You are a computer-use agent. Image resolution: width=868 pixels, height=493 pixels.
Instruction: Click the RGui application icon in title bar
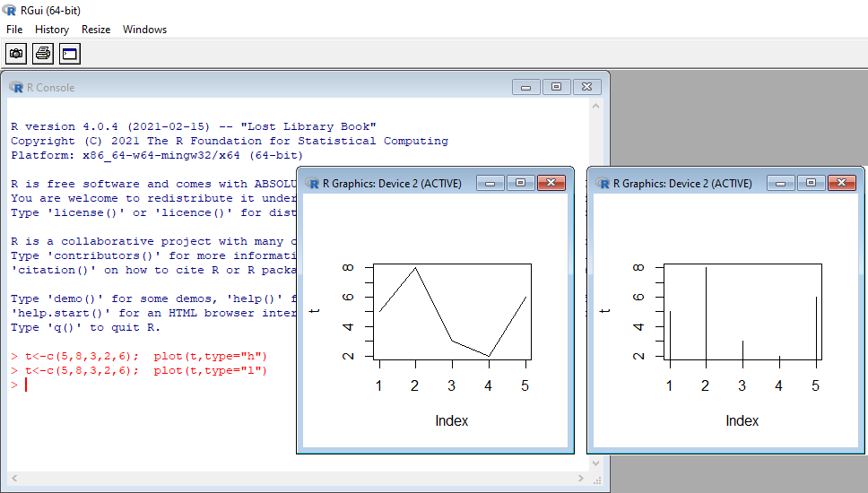coord(9,10)
